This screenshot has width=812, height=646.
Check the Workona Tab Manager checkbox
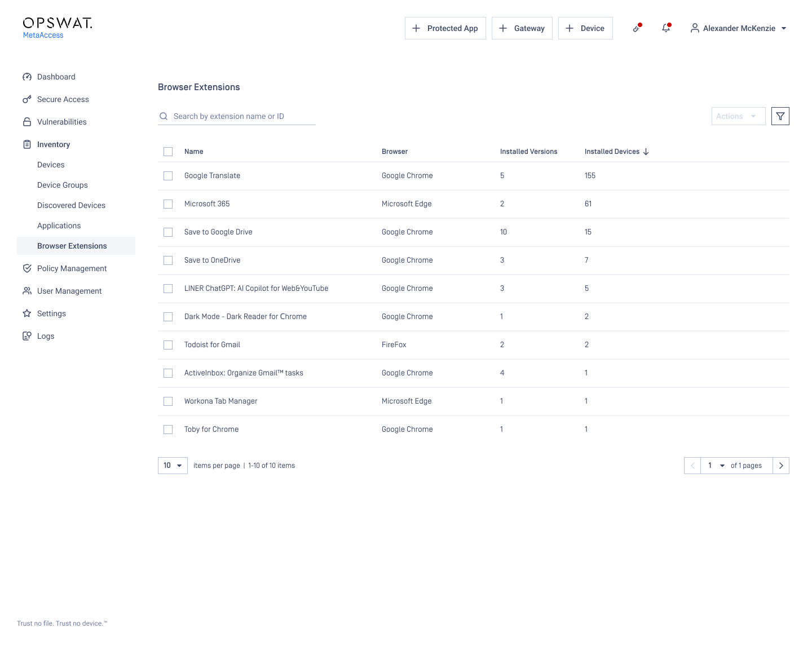(168, 401)
